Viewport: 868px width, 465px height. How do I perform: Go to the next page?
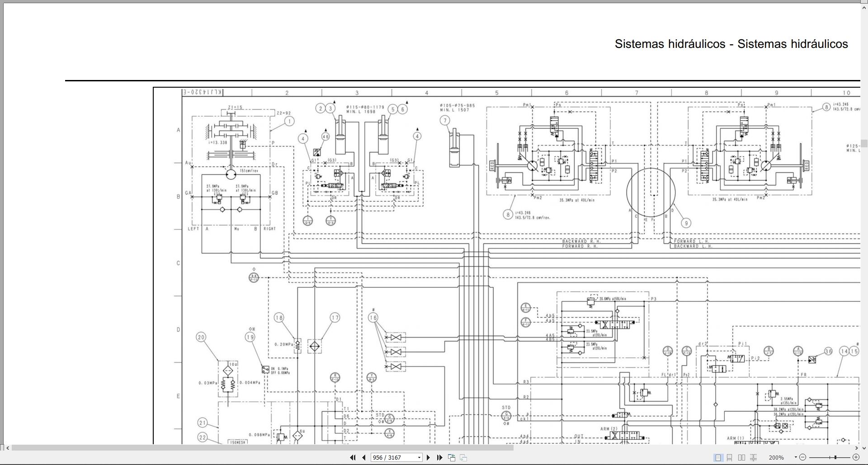428,458
